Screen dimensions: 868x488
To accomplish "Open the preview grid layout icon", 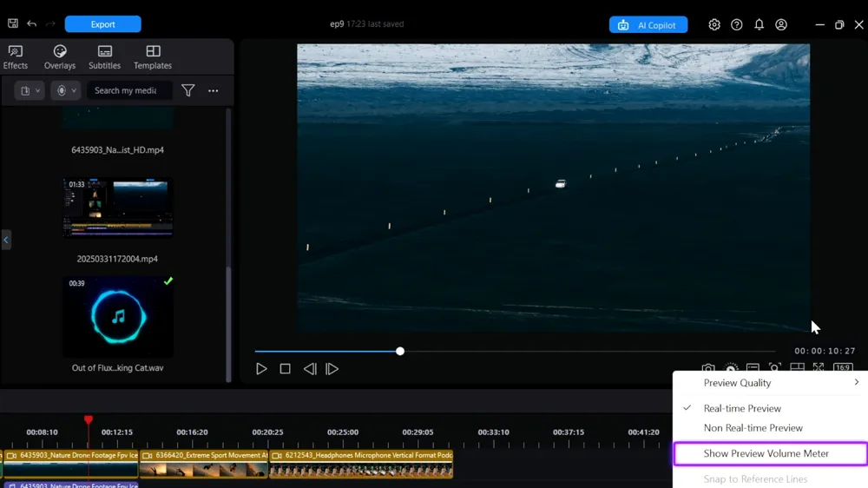I will point(797,368).
